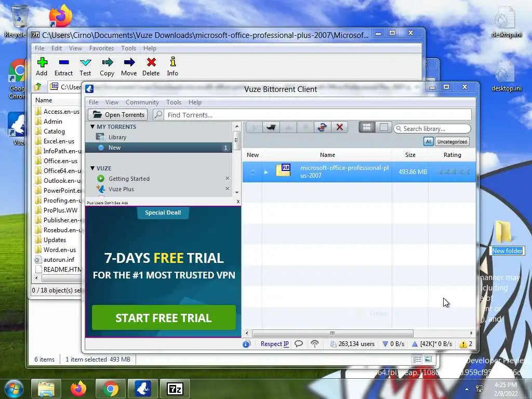The width and height of the screenshot is (532, 399).
Task: Open Vuze Plus sidebar entry
Action: coord(121,189)
